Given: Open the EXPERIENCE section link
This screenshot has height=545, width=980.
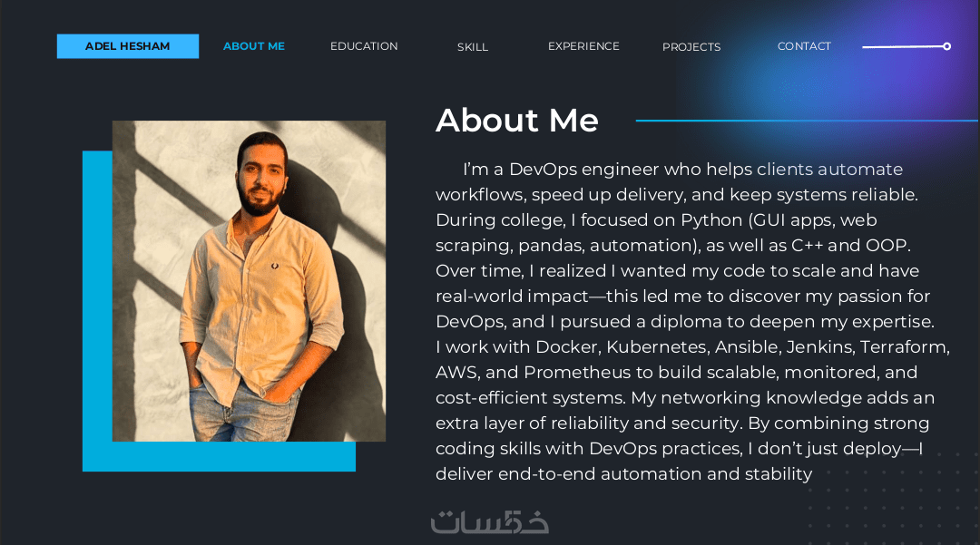Looking at the screenshot, I should [x=583, y=46].
